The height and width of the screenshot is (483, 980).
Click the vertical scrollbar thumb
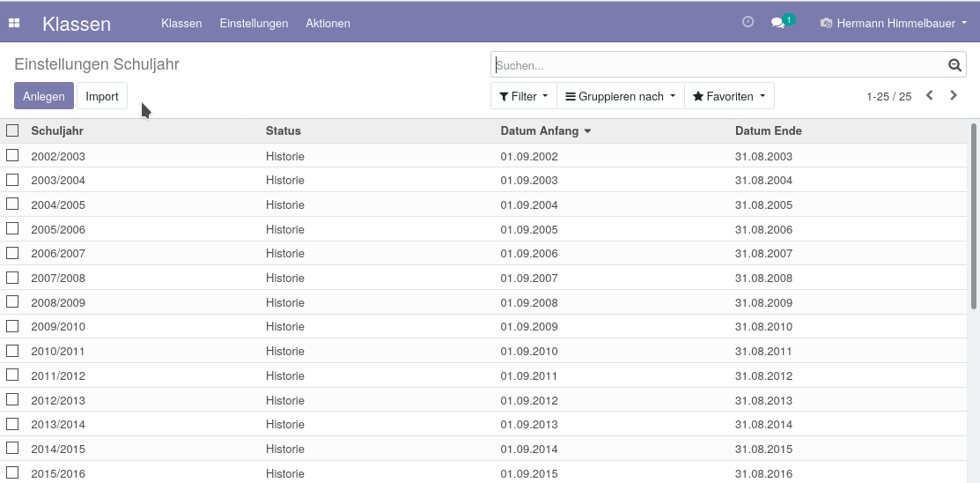[974, 216]
